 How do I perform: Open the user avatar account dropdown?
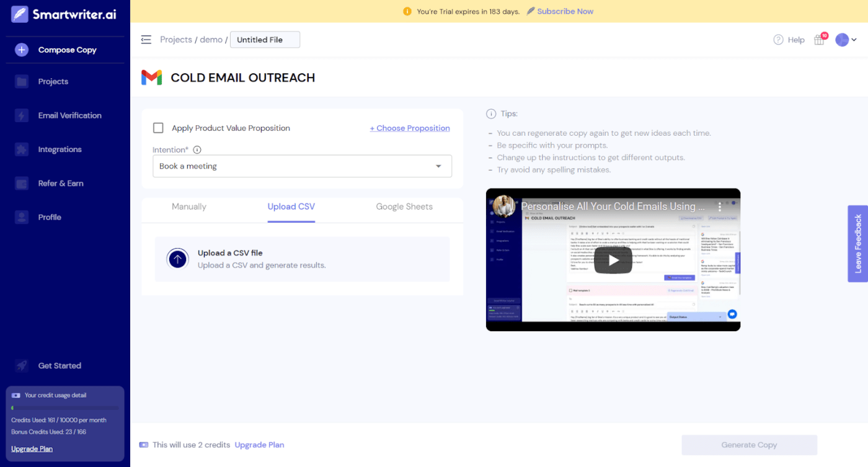click(846, 40)
